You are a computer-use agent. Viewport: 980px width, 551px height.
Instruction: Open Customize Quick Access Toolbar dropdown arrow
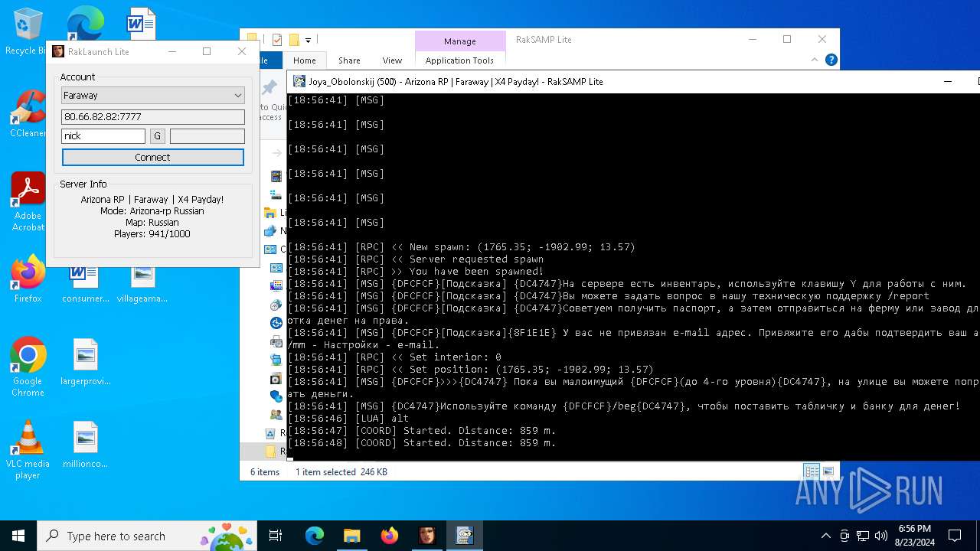pyautogui.click(x=308, y=40)
